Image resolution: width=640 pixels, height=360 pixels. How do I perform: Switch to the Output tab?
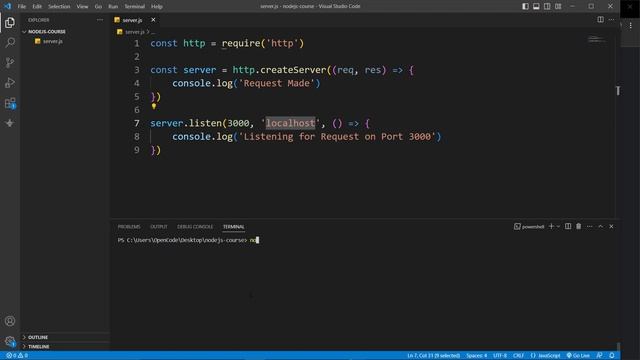click(x=159, y=227)
